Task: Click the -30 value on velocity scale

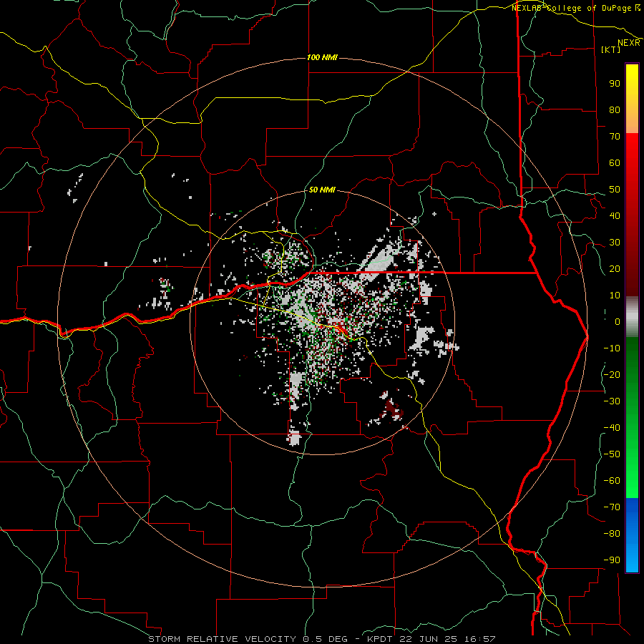Action: [x=612, y=401]
